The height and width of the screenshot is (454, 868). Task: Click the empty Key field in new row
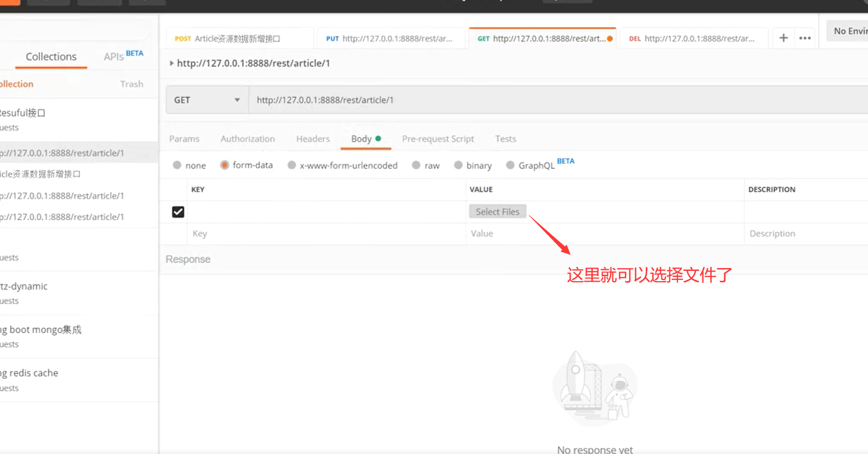(326, 233)
